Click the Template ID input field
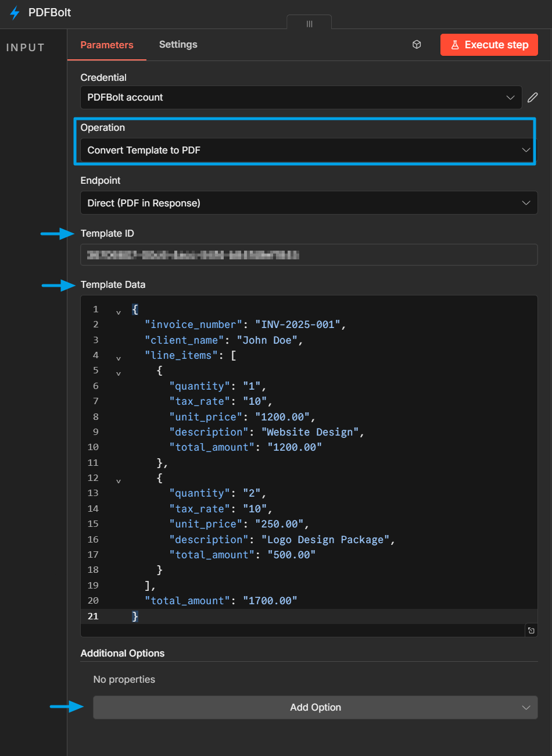 coord(309,255)
